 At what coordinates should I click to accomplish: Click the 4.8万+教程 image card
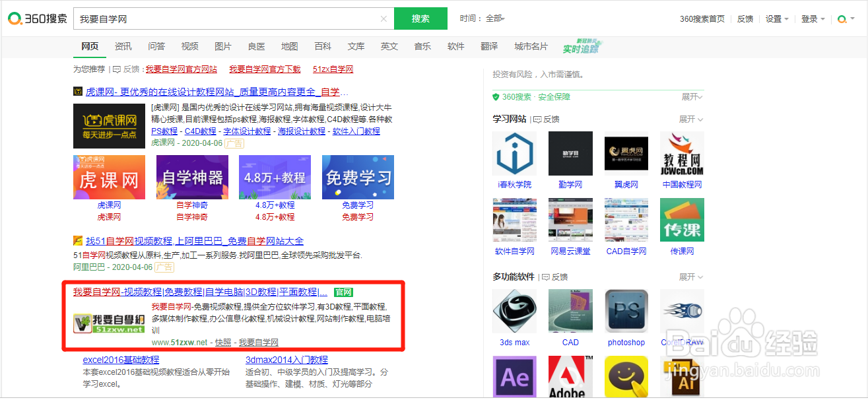[275, 177]
